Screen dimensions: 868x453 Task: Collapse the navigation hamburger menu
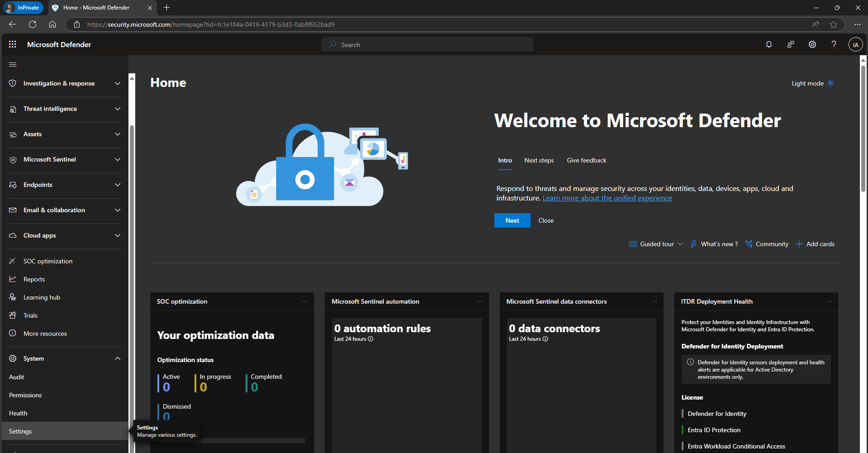coord(13,64)
